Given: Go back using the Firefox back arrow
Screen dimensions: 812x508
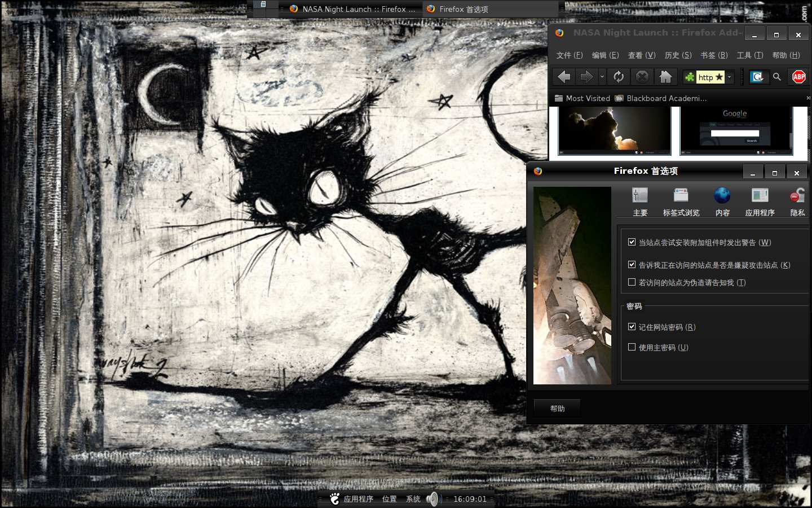Looking at the screenshot, I should [564, 77].
